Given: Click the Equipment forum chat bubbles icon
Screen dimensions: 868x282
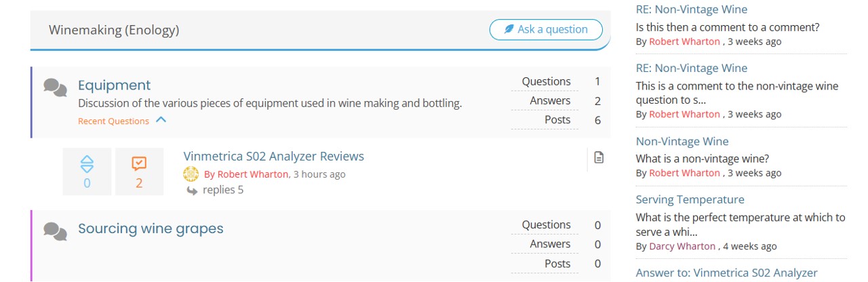Looking at the screenshot, I should coord(55,87).
